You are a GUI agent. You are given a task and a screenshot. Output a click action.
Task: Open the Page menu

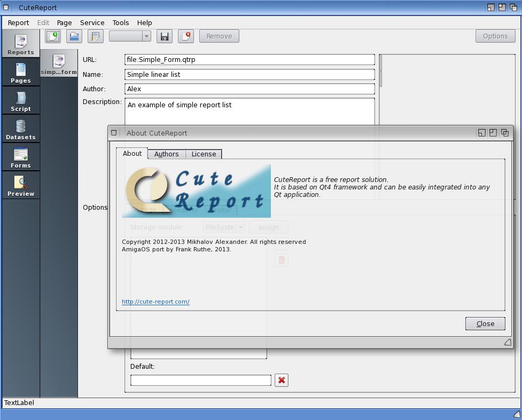point(64,22)
